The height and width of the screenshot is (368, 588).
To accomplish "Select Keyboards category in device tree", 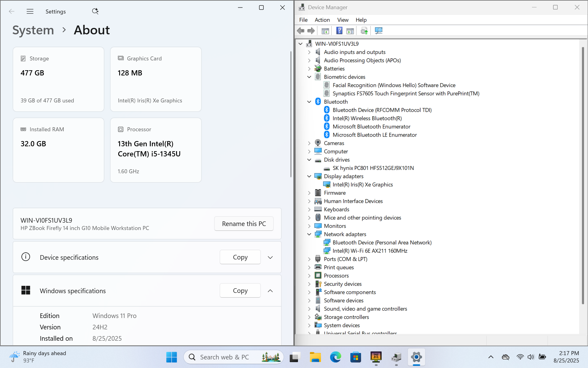I will coord(336,209).
